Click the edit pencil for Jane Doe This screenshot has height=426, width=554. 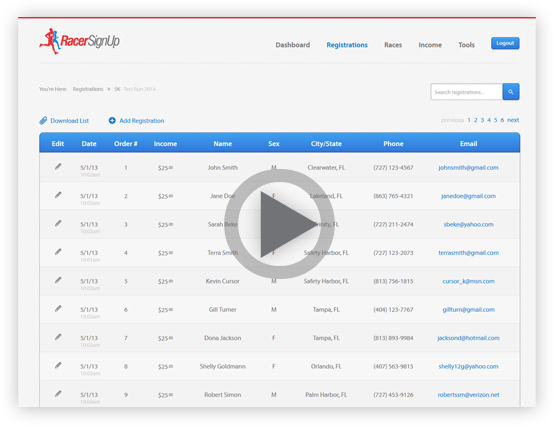tap(58, 195)
